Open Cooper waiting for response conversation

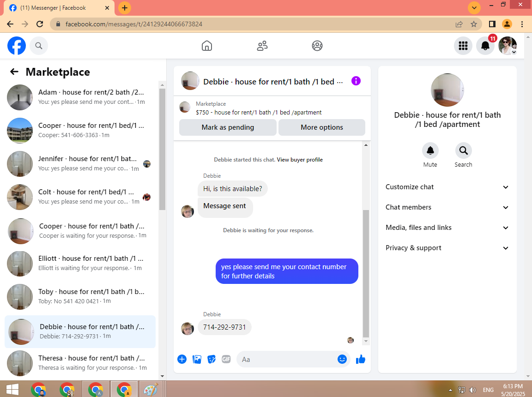pyautogui.click(x=80, y=230)
